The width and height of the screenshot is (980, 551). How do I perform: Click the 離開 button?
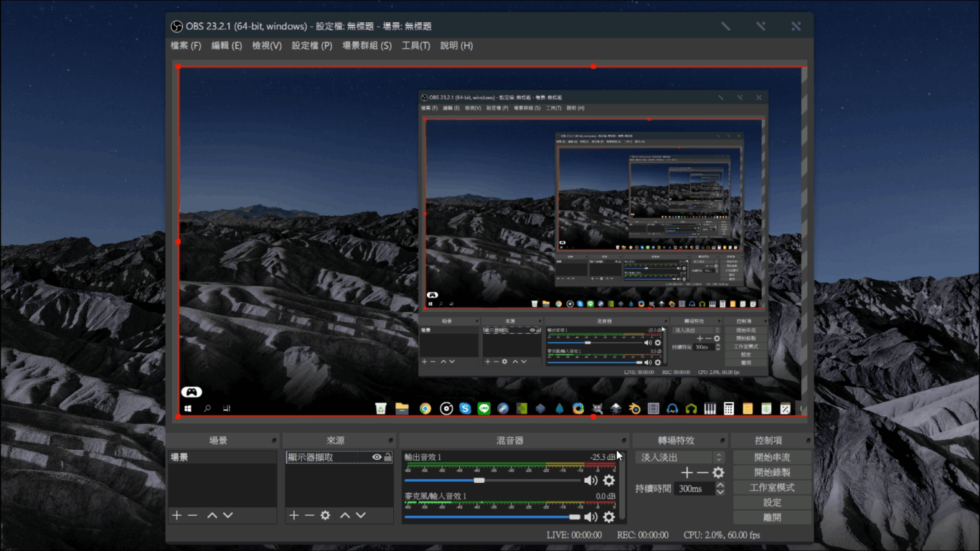pyautogui.click(x=772, y=517)
